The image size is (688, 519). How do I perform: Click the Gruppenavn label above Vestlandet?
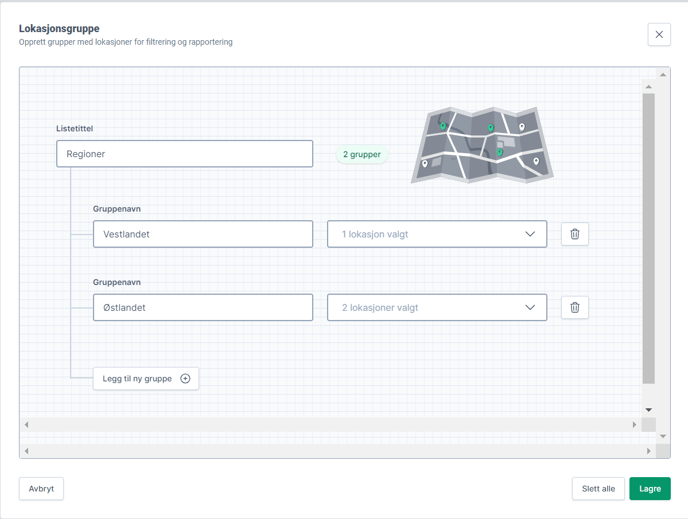[x=117, y=209]
